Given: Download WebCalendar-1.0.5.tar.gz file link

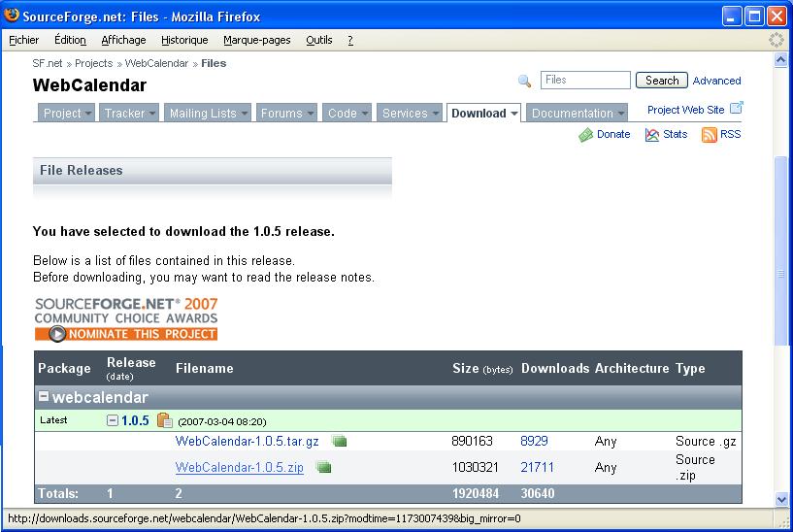Looking at the screenshot, I should click(x=247, y=441).
